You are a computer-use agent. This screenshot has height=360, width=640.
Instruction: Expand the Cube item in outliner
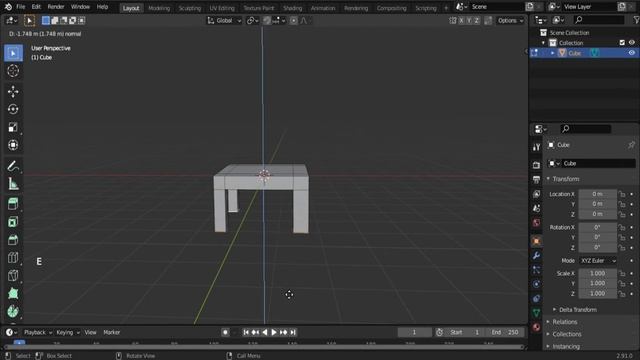[553, 53]
